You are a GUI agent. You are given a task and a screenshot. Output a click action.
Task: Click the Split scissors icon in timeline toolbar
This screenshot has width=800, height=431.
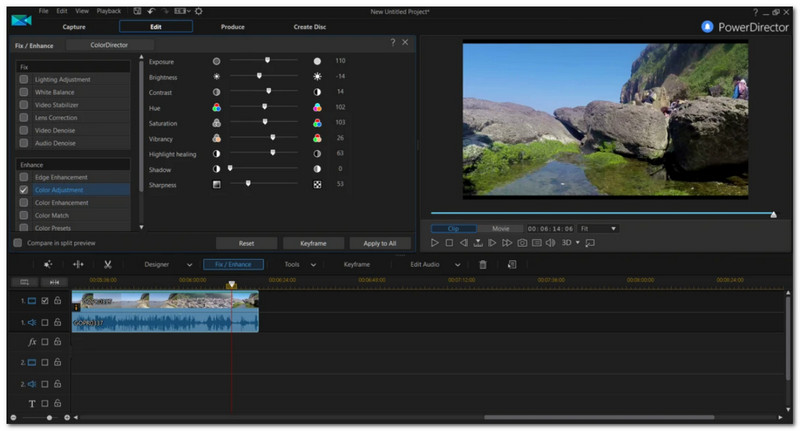click(x=106, y=265)
